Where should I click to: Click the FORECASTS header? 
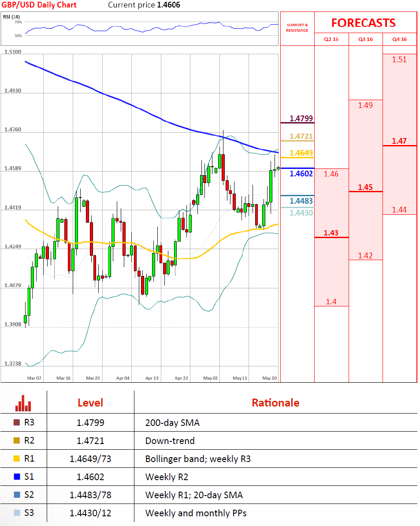(363, 23)
